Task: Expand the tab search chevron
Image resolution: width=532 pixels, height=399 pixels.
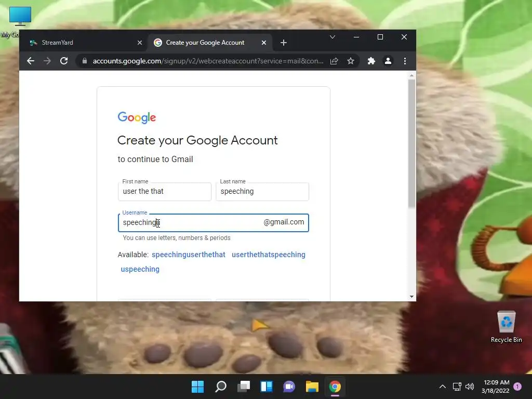Action: click(x=332, y=37)
